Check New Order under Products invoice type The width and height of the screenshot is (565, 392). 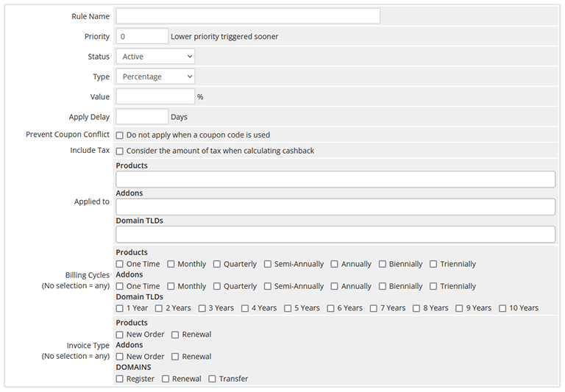point(120,335)
